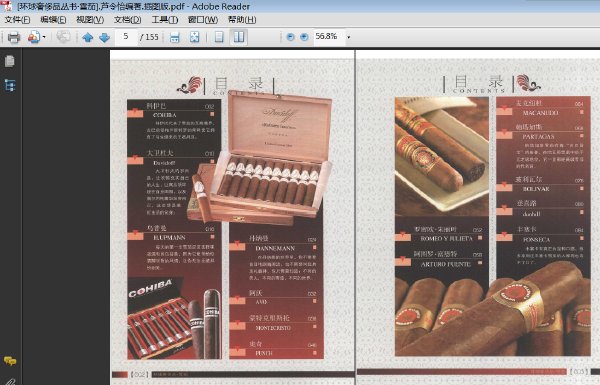Print the document with the printer icon

14,37
